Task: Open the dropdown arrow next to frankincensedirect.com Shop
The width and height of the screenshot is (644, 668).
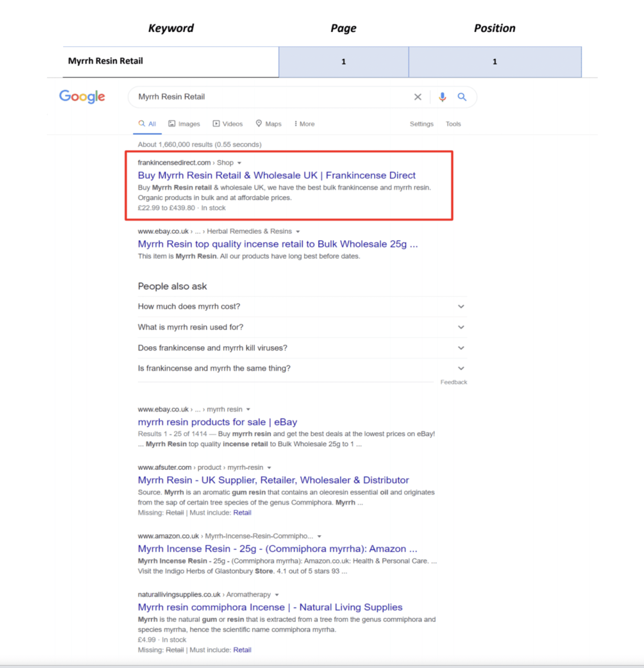Action: (239, 163)
